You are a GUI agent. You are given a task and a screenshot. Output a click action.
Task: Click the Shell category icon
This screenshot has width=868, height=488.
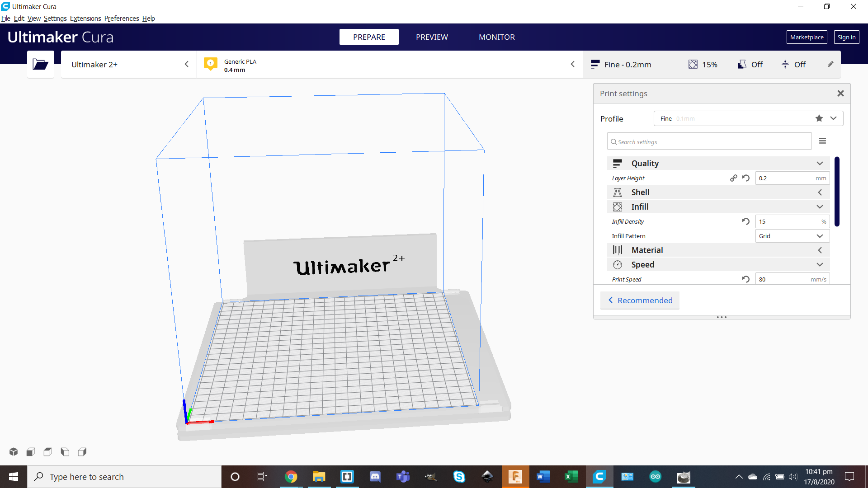tap(618, 192)
